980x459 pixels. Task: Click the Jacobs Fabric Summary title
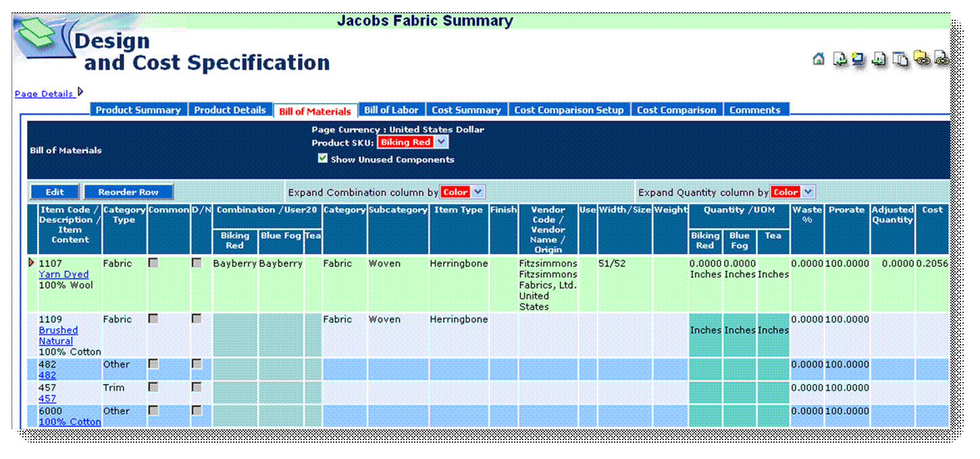point(425,21)
